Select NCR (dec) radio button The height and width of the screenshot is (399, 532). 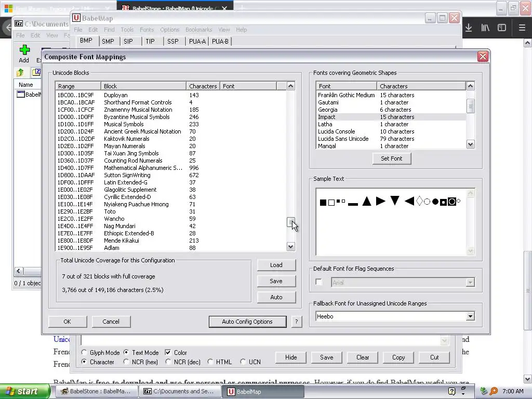[x=168, y=362]
